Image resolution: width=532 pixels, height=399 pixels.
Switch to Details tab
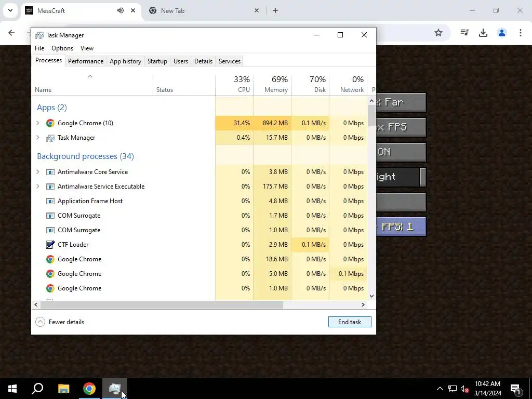pyautogui.click(x=203, y=61)
